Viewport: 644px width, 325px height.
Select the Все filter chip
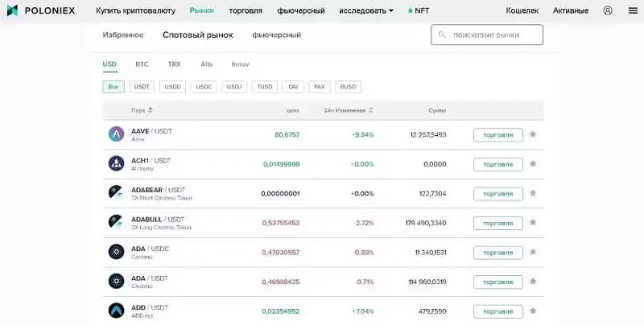(114, 87)
